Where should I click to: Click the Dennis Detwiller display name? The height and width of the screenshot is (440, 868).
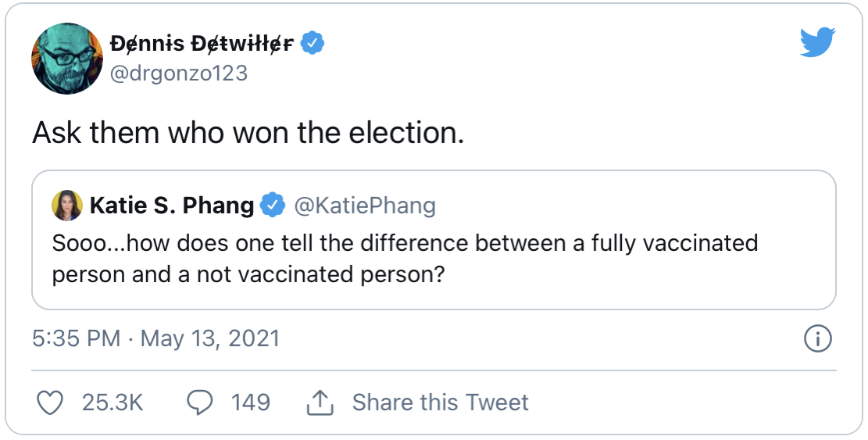[x=204, y=44]
